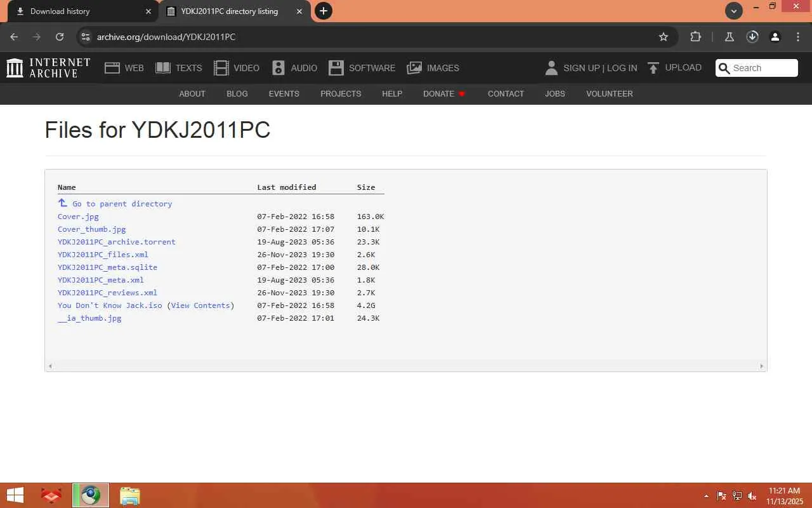812x508 pixels.
Task: Open the Web section icon
Action: [x=112, y=68]
